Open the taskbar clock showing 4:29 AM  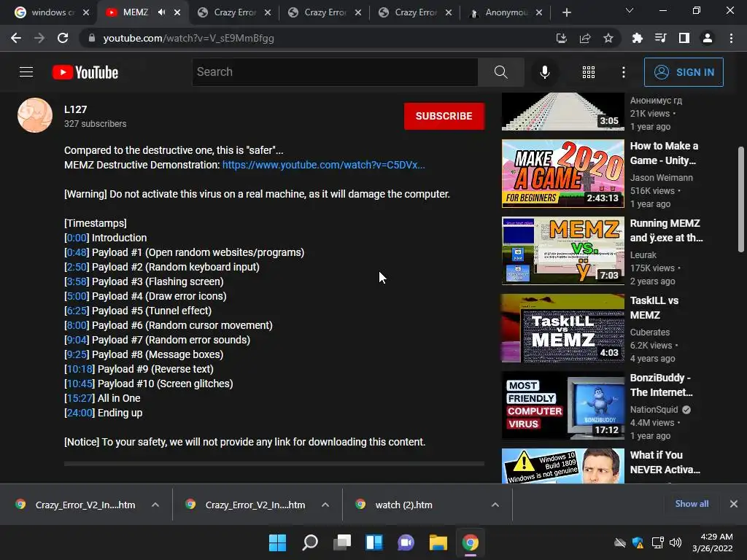coord(713,542)
